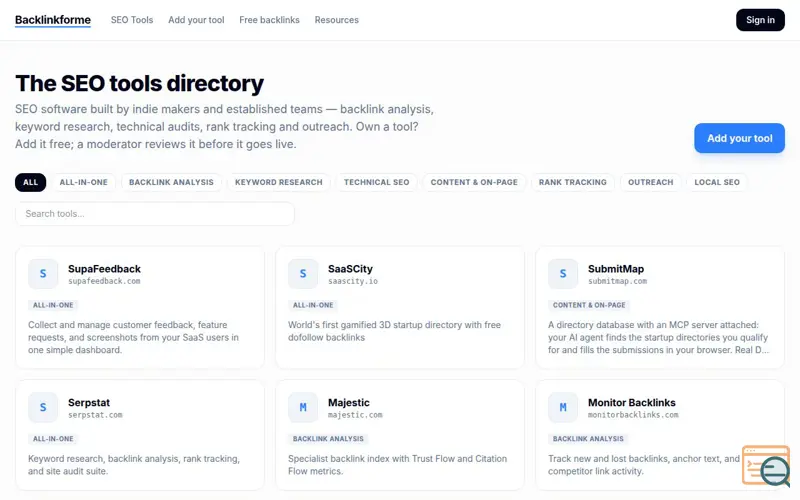Viewport: 800px width, 500px height.
Task: Click the serpstat.com domain text
Action: coord(95,415)
